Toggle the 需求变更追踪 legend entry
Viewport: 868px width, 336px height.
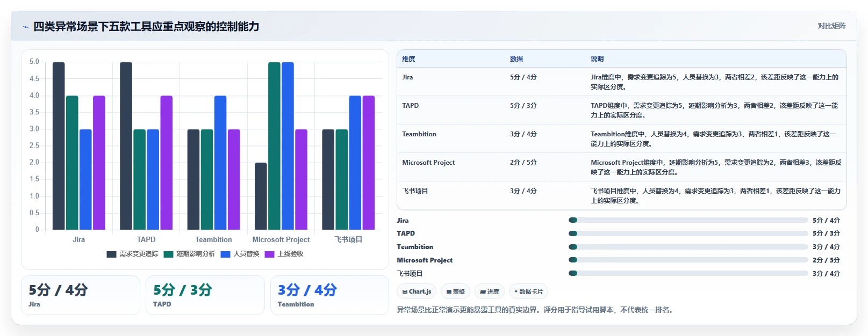(133, 254)
